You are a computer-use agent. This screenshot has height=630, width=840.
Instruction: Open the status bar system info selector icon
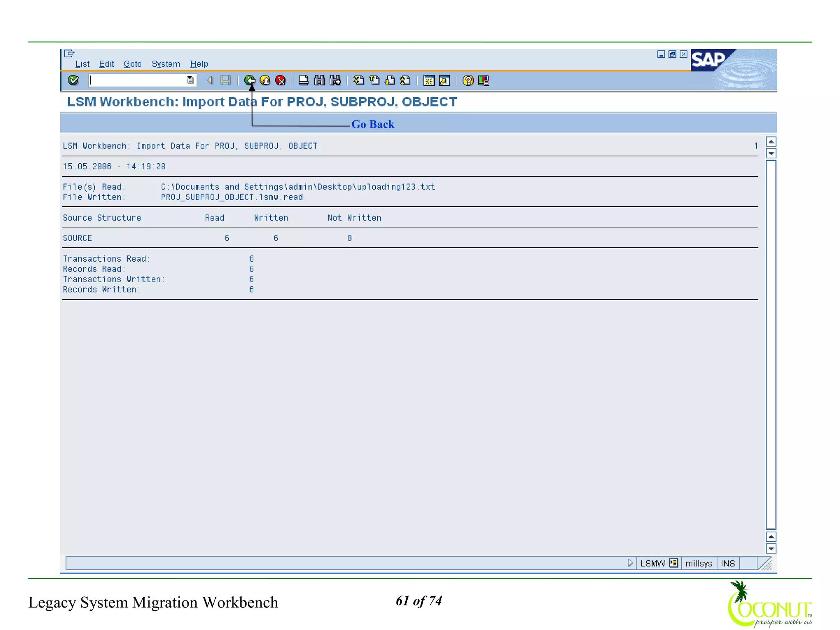tap(673, 563)
